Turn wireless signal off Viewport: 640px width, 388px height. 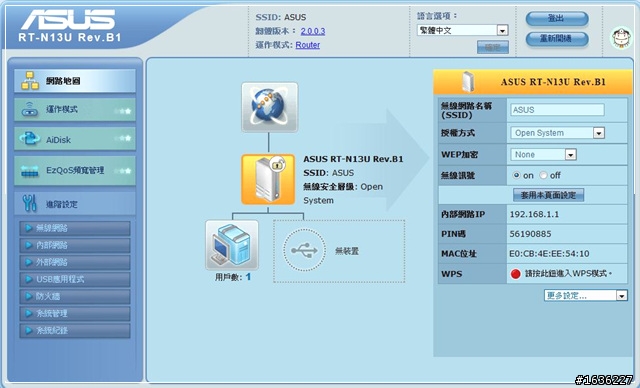click(x=543, y=175)
